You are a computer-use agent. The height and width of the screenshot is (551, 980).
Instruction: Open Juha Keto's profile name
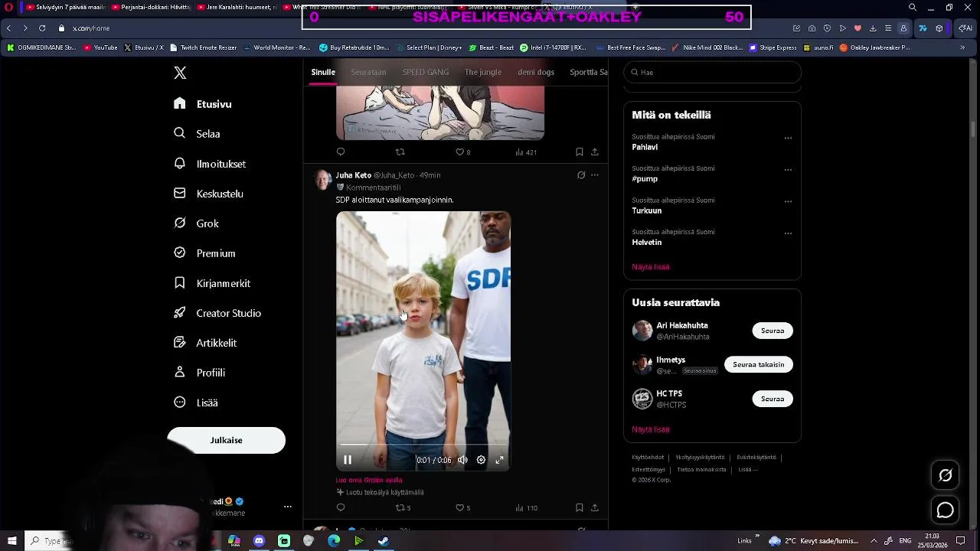click(x=353, y=175)
